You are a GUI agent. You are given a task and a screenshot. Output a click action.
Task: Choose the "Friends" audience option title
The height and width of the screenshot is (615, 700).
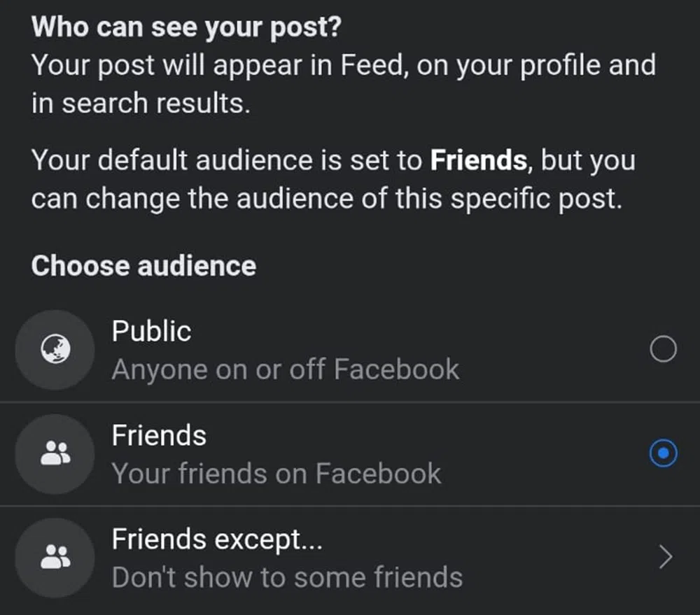(x=159, y=435)
